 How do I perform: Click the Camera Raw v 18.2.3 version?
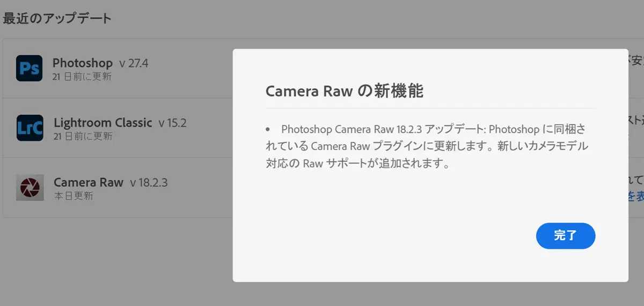coord(149,183)
